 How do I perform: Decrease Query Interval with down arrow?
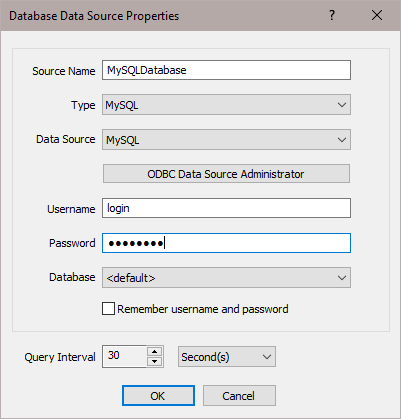click(155, 362)
